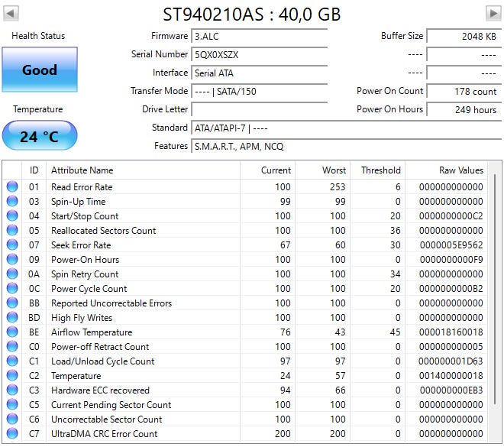Click the Power On Count field 178 count
The height and width of the screenshot is (447, 504).
[464, 92]
